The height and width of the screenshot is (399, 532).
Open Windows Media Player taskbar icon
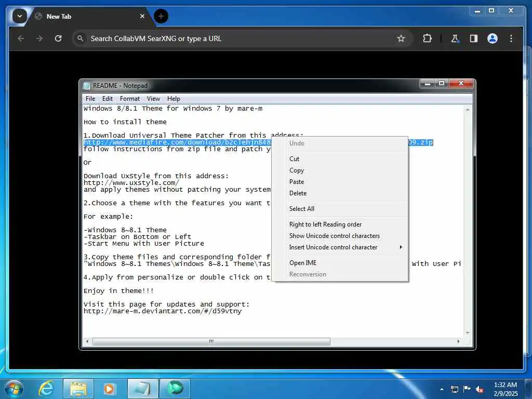point(109,389)
